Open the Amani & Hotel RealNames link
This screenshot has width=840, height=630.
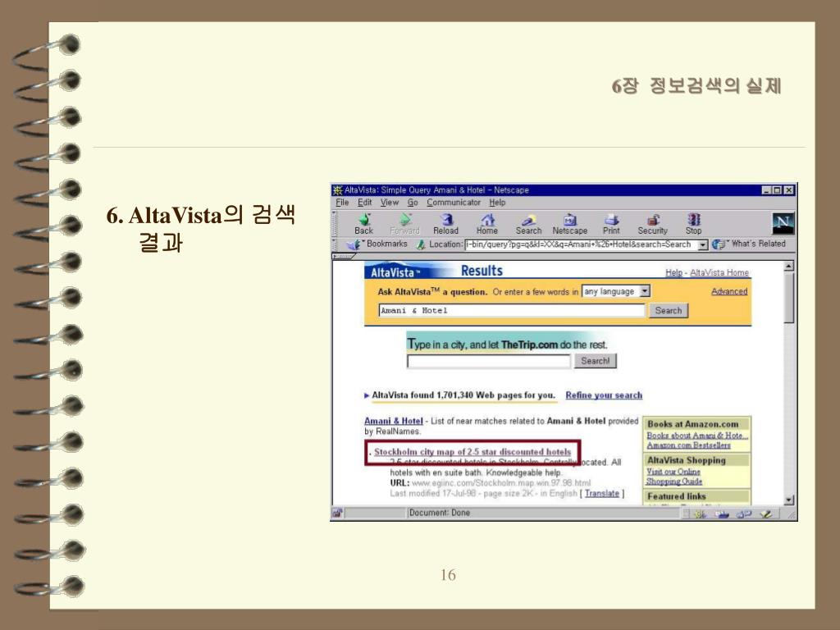[x=394, y=421]
